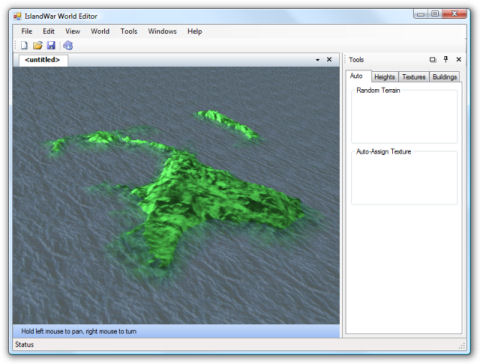480x364 pixels.
Task: Select the untitled document tab
Action: (x=43, y=60)
